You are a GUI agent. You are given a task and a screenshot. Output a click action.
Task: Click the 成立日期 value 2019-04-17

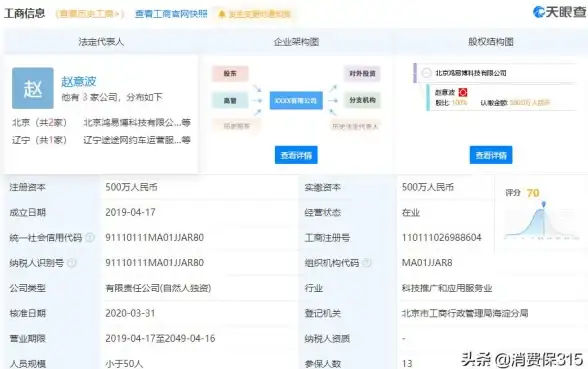pyautogui.click(x=130, y=212)
